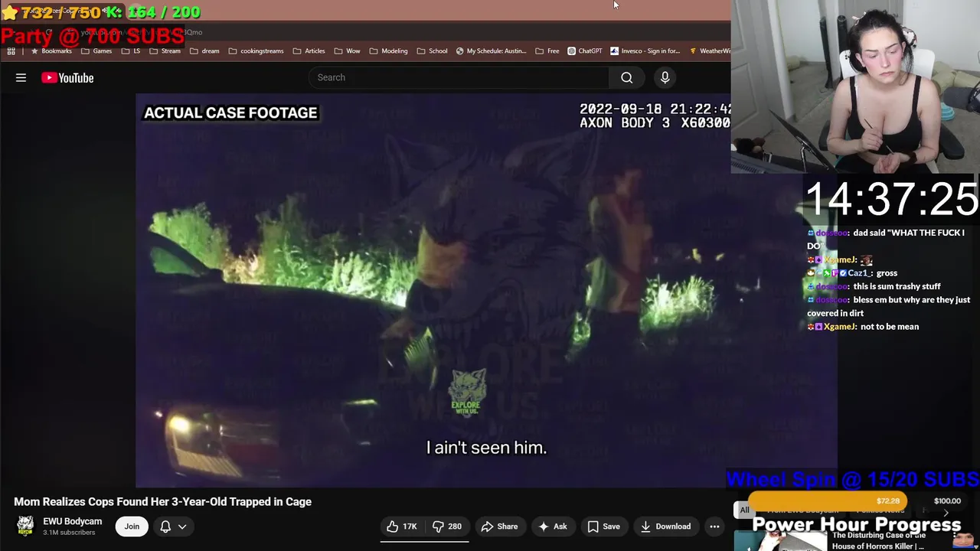
Task: Open the Games bookmark folder
Action: coord(96,51)
